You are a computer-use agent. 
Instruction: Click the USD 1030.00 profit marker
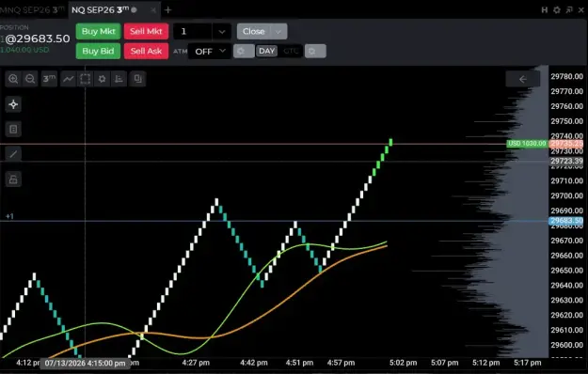[527, 144]
